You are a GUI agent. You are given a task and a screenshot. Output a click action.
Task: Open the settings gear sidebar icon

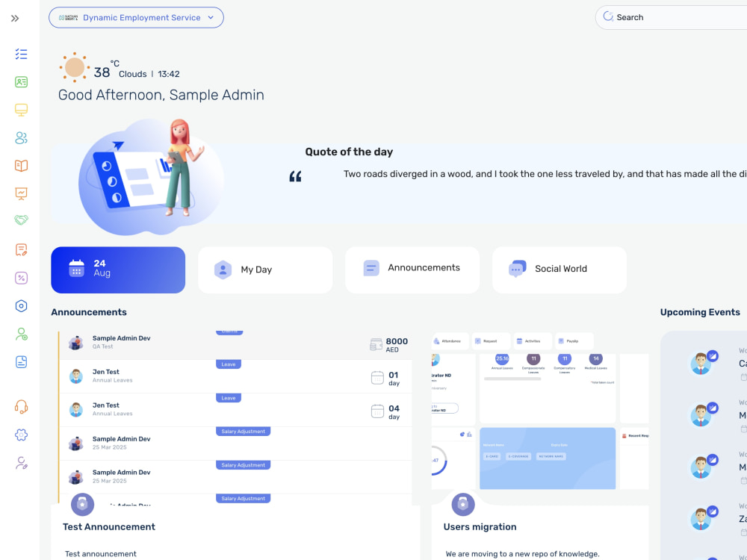21,435
